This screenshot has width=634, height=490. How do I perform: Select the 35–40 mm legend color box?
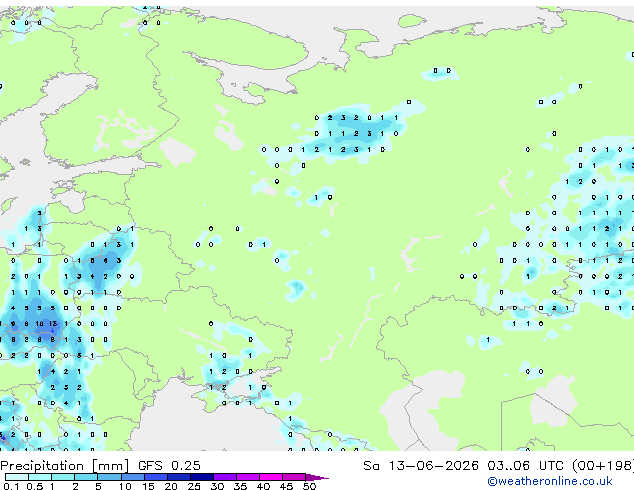coord(248,477)
